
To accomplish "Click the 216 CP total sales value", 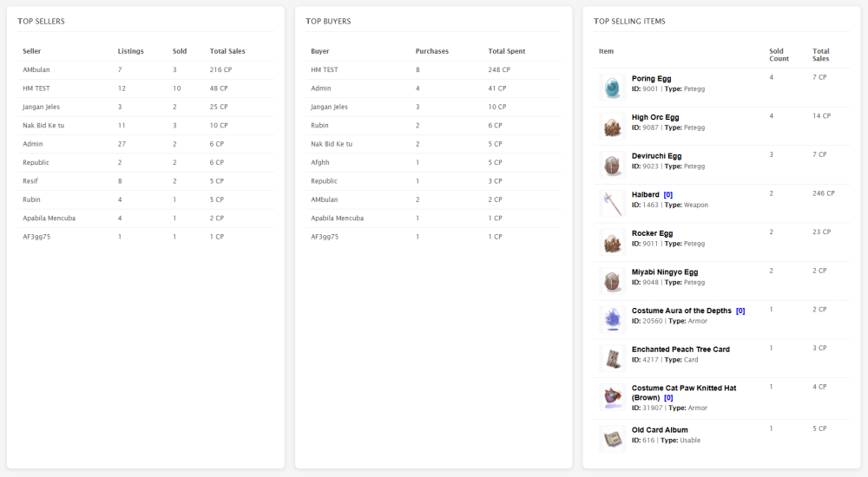I will click(x=220, y=69).
